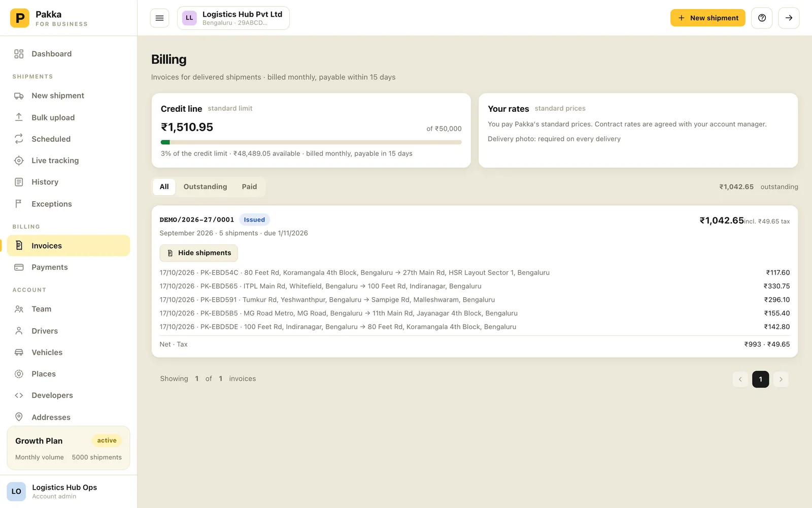This screenshot has width=812, height=508.
Task: Open the Logistics Hub Pvt Ltd account switcher
Action: tap(233, 18)
